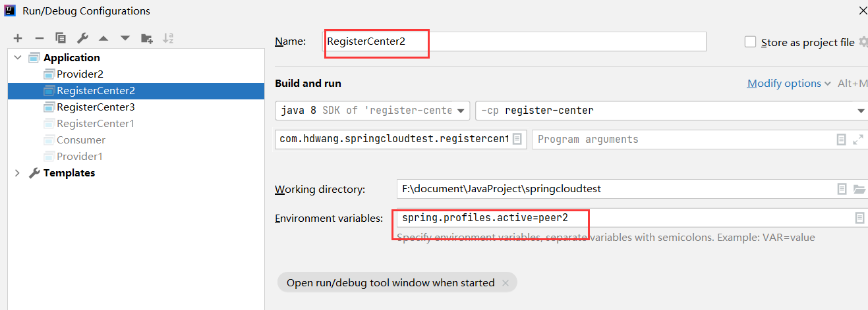Viewport: 868px width, 310px height.
Task: Select the RegisterCenter3 configuration
Action: pyautogui.click(x=95, y=107)
